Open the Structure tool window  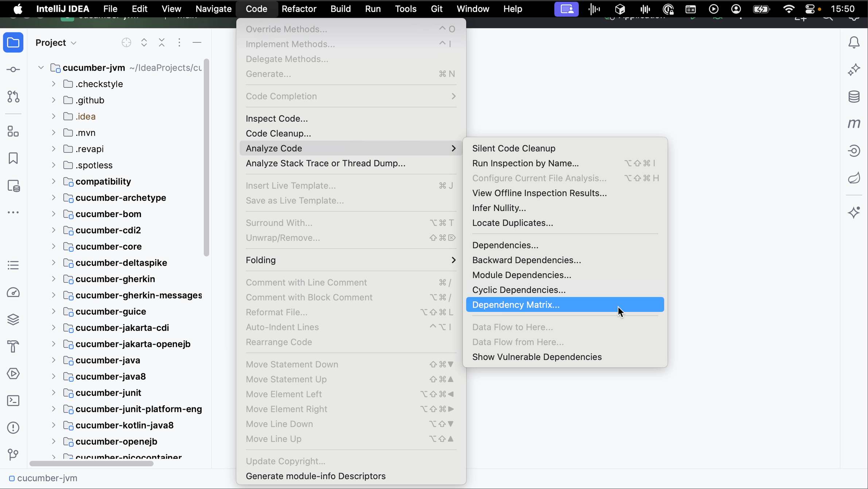pos(13,131)
